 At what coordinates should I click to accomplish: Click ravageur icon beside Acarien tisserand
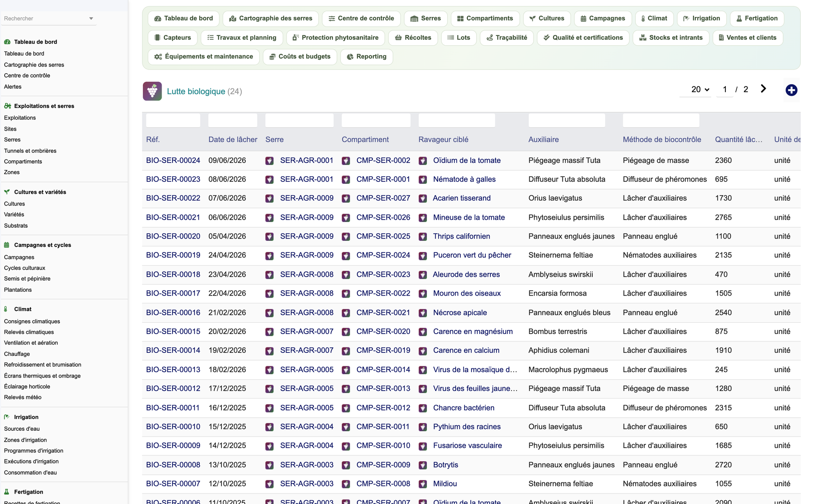click(423, 198)
